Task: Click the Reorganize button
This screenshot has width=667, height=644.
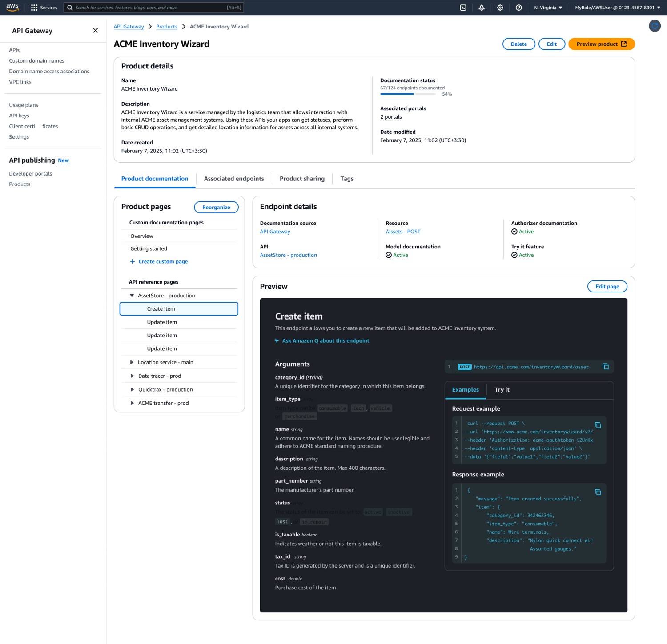Action: [x=216, y=207]
